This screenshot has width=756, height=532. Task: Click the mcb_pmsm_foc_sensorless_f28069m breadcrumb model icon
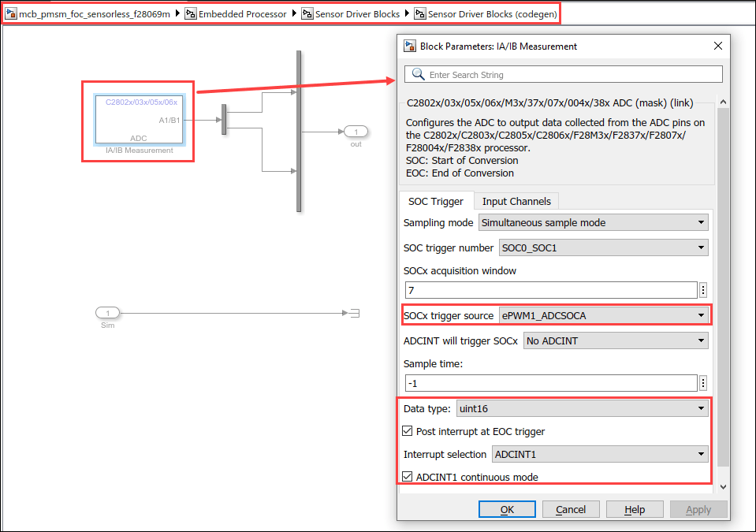coord(11,14)
